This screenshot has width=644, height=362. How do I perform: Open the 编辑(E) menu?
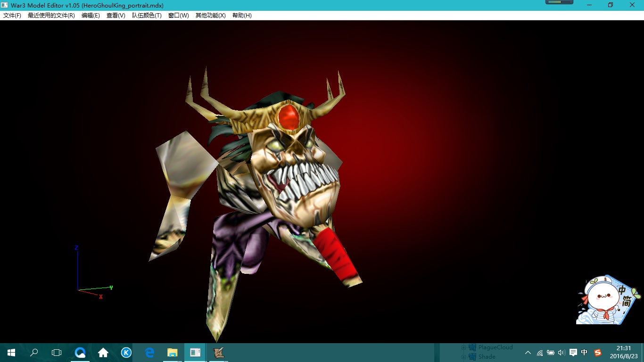(x=91, y=16)
